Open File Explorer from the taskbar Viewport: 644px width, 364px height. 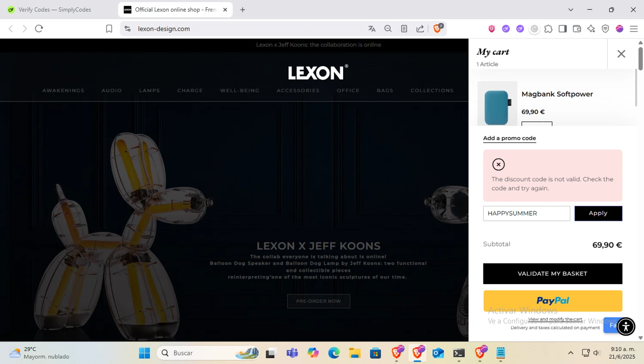355,353
